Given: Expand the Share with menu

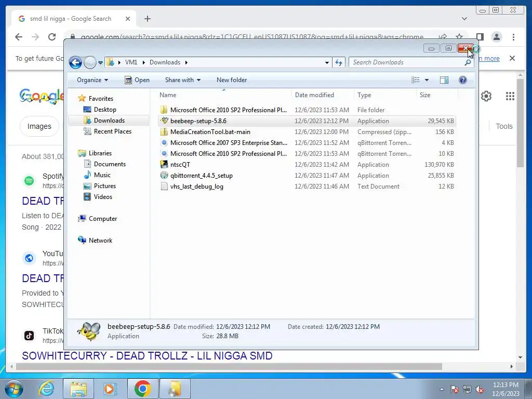Looking at the screenshot, I should tap(182, 80).
